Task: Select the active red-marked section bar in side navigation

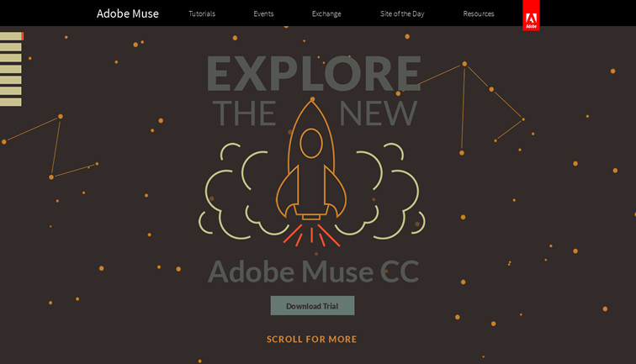Action: (x=12, y=36)
